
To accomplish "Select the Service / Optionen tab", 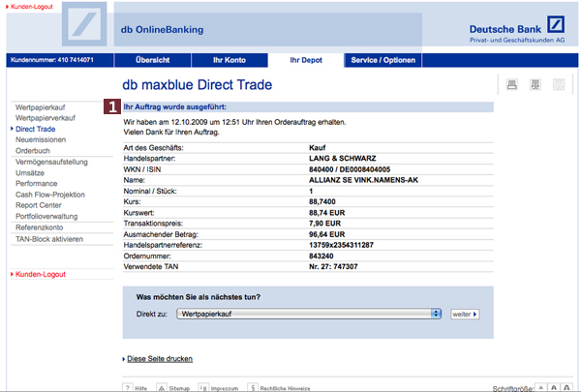I will (382, 60).
